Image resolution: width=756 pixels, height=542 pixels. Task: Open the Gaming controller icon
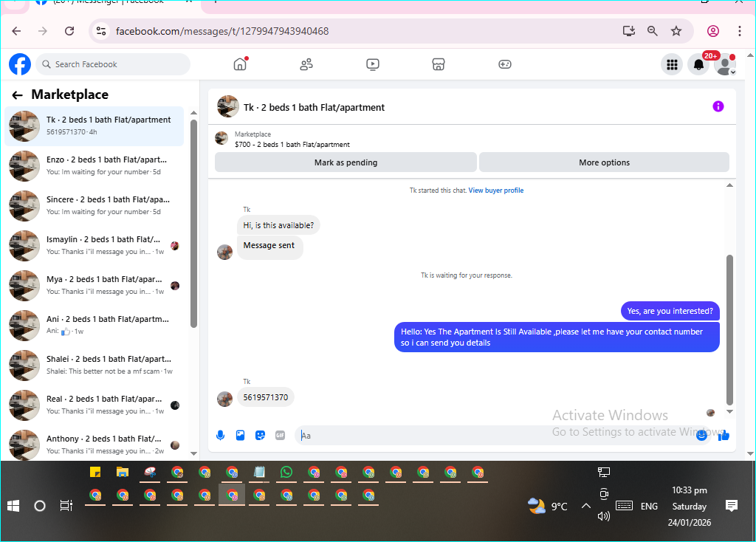[x=505, y=64]
